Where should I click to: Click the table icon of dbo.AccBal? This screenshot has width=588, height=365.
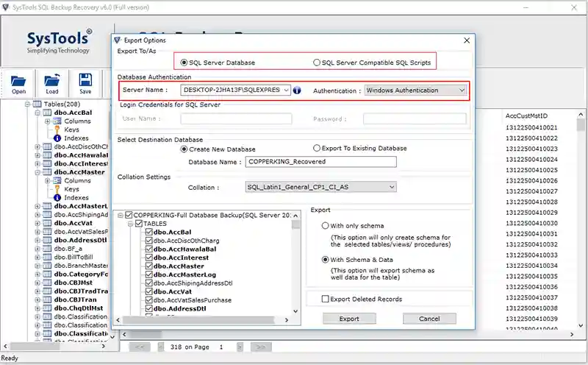coord(47,113)
